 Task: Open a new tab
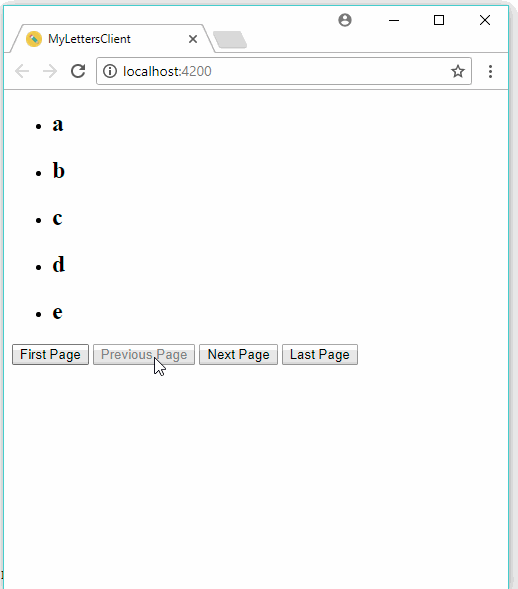coord(230,40)
